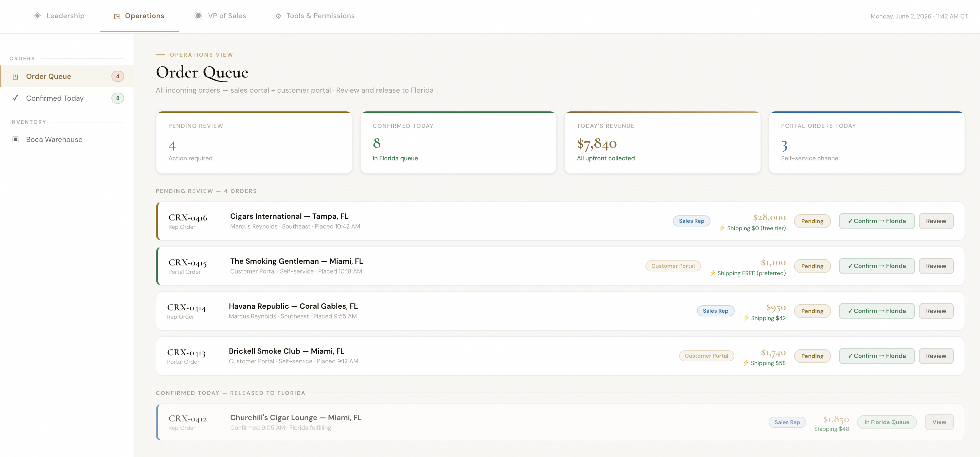Click the Boca Warehouse square icon
The image size is (980, 457).
(x=15, y=140)
